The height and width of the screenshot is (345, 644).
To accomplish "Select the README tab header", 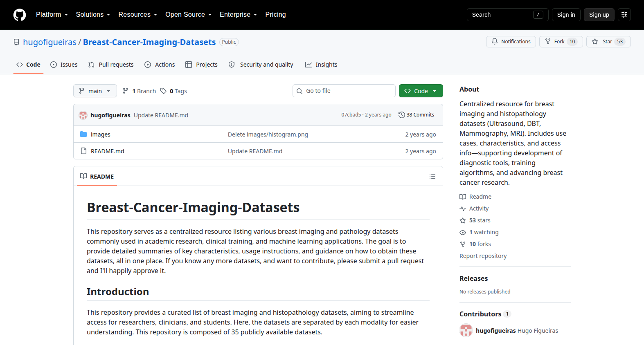I will click(97, 177).
